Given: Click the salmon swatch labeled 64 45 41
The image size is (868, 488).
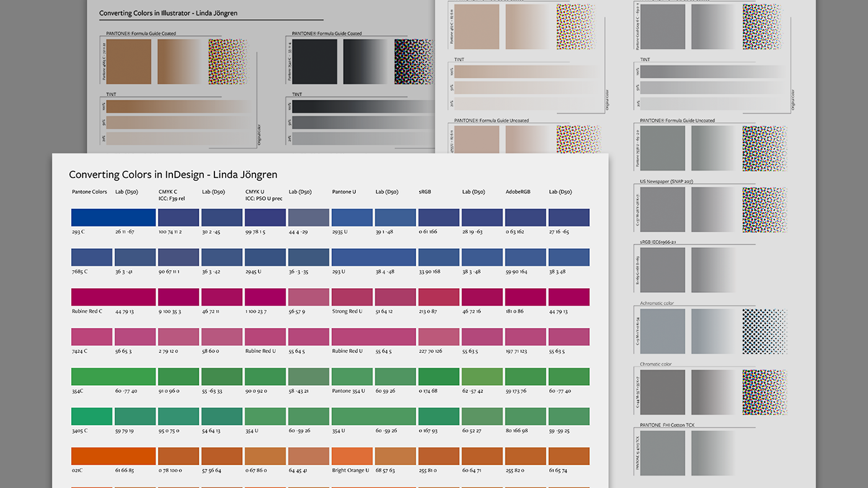Looking at the screenshot, I should coord(309,456).
